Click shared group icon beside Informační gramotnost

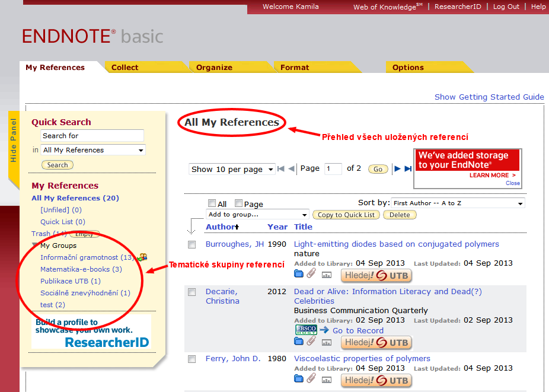point(142,257)
